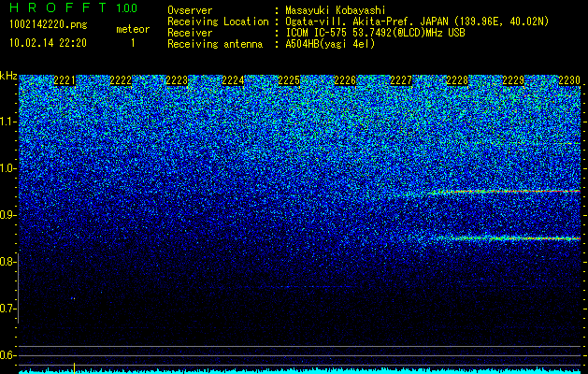
Task: Click the Receiving Location label
Action: point(218,22)
